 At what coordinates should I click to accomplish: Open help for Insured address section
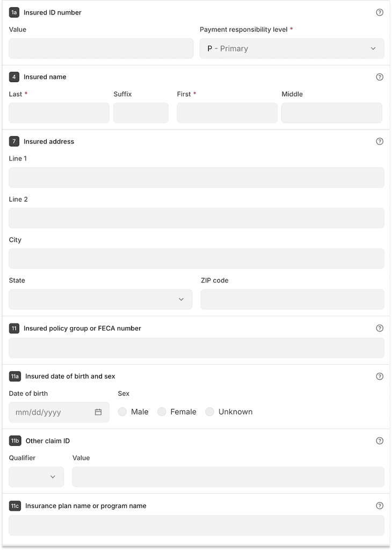[380, 141]
